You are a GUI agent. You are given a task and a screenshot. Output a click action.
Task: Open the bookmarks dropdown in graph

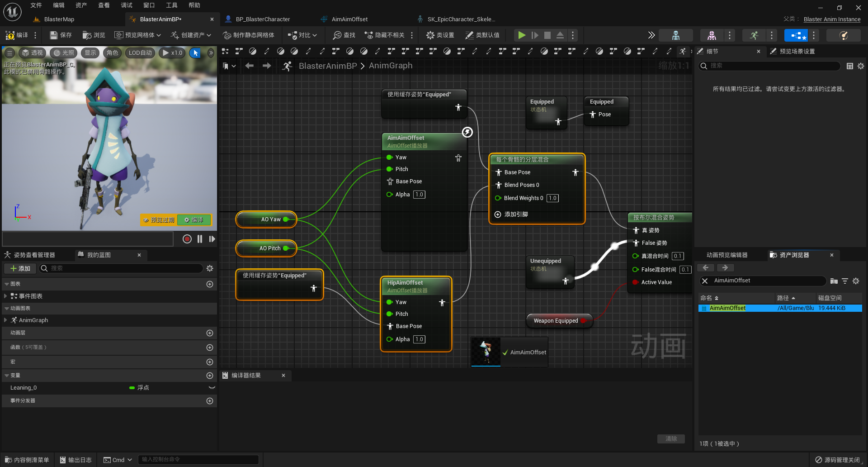click(229, 66)
